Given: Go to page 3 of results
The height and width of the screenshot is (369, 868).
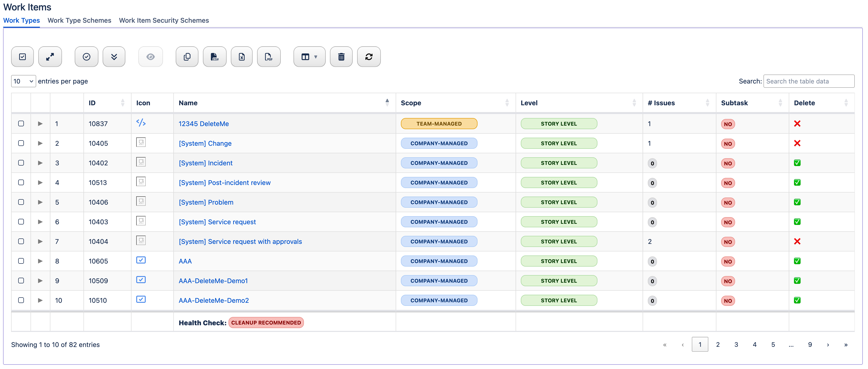Looking at the screenshot, I should tap(736, 344).
